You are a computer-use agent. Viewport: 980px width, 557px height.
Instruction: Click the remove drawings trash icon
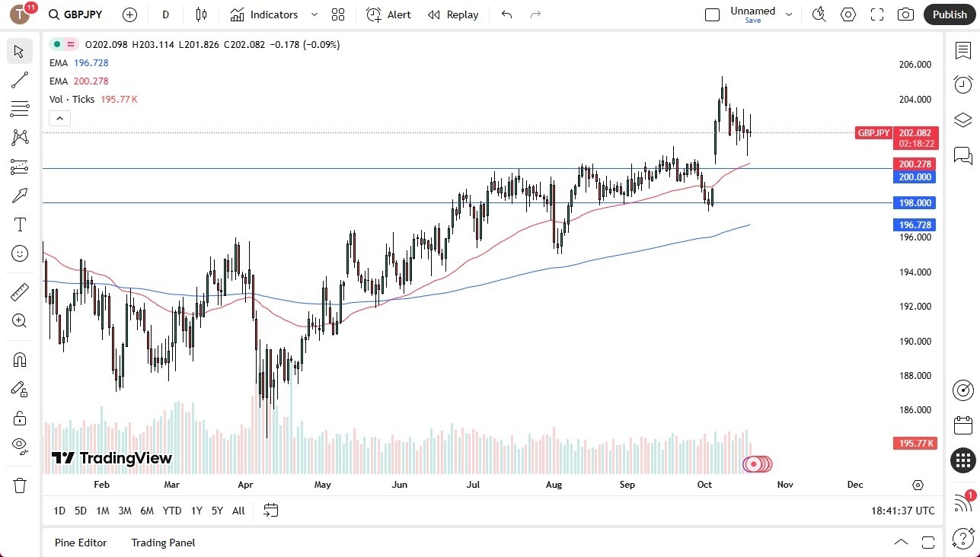click(x=20, y=485)
